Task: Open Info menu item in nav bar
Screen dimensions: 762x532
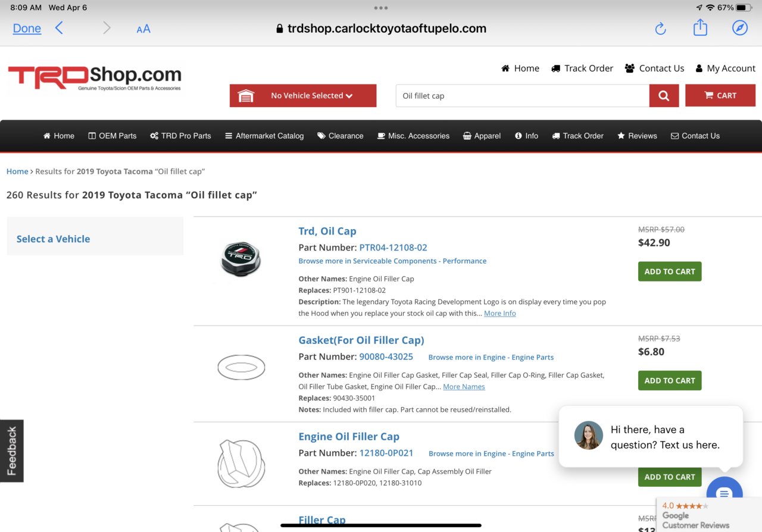Action: click(x=526, y=136)
